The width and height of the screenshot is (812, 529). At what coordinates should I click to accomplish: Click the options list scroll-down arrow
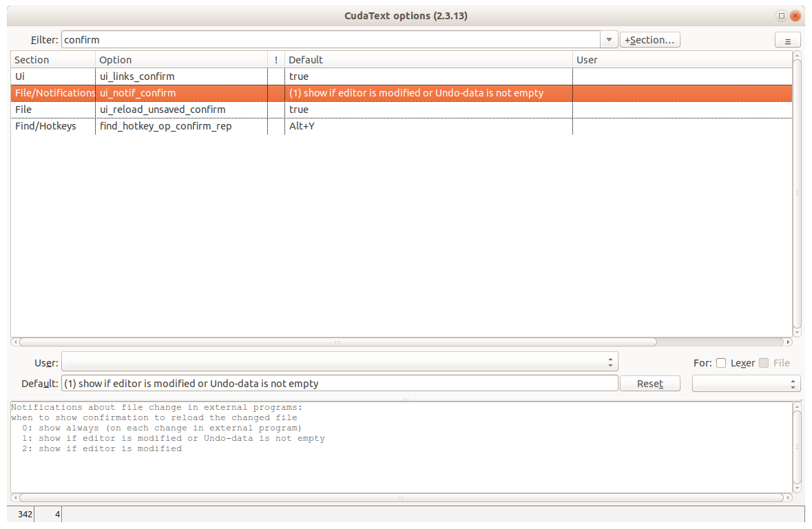797,333
